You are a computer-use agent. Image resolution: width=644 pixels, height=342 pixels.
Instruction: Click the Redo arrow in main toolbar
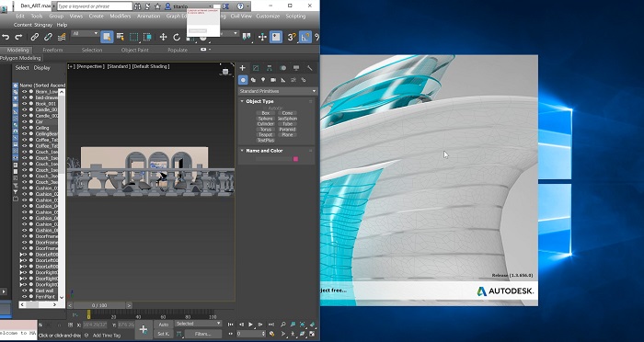coord(18,37)
